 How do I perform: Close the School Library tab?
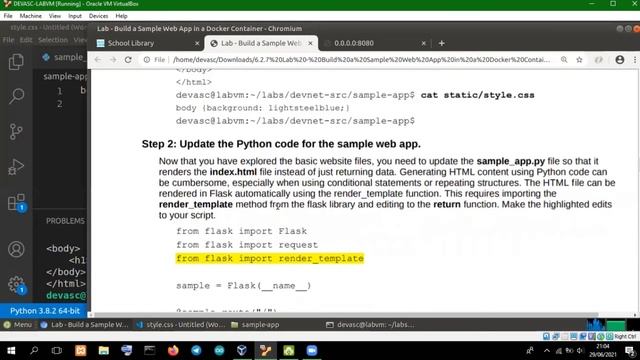[197, 43]
